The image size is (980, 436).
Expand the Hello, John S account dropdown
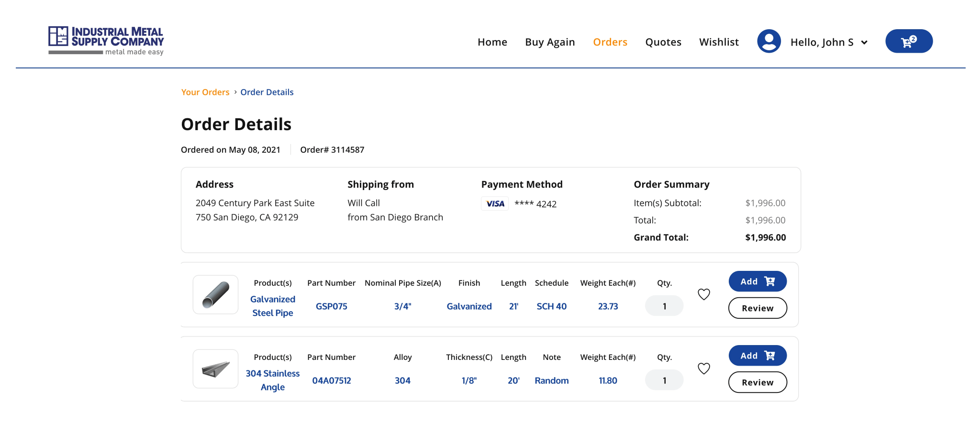(x=864, y=43)
